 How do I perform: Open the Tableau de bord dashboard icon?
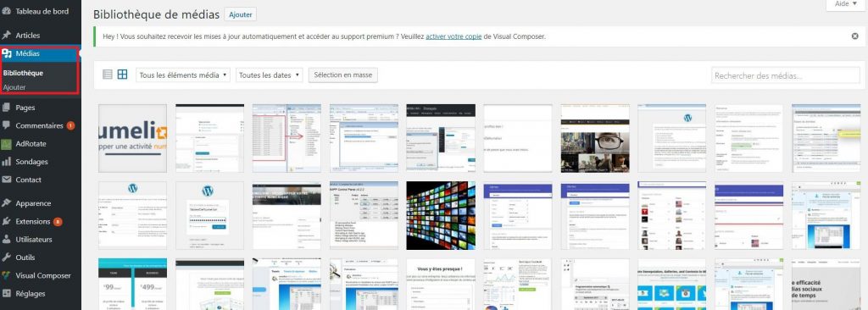click(7, 11)
